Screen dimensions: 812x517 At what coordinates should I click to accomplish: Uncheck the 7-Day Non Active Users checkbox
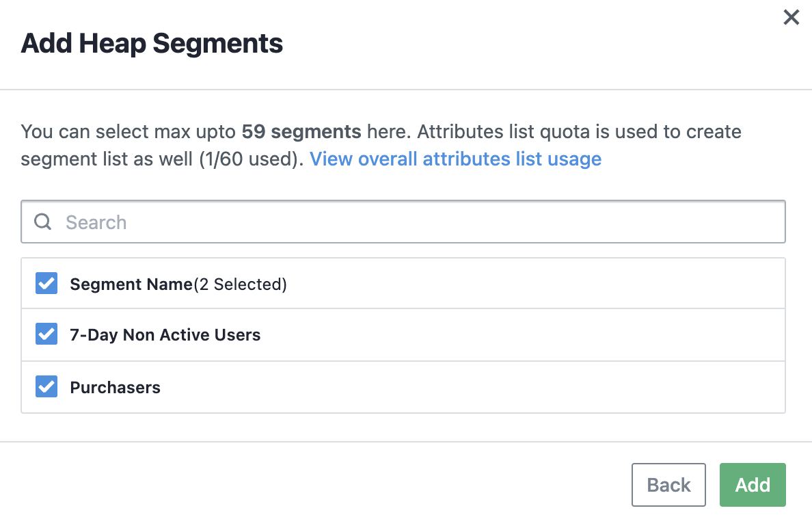[46, 335]
